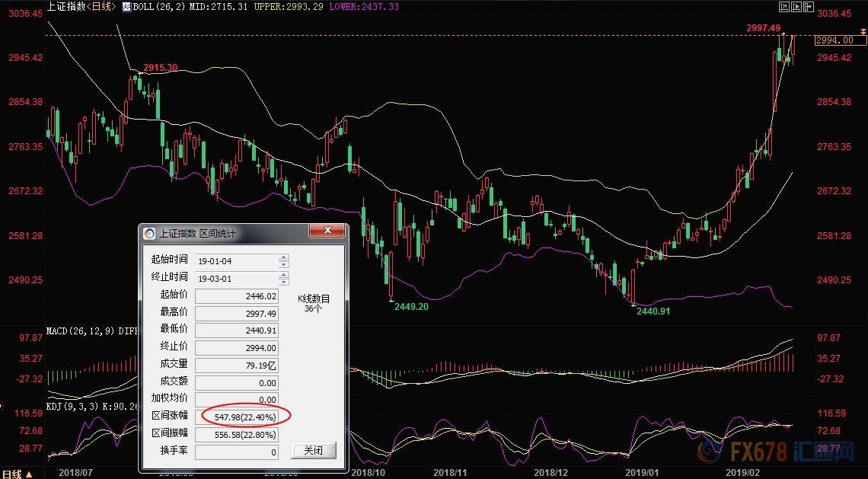Click the 区间振幅 value 556.58(22.80%)
The height and width of the screenshot is (479, 868).
click(x=237, y=435)
